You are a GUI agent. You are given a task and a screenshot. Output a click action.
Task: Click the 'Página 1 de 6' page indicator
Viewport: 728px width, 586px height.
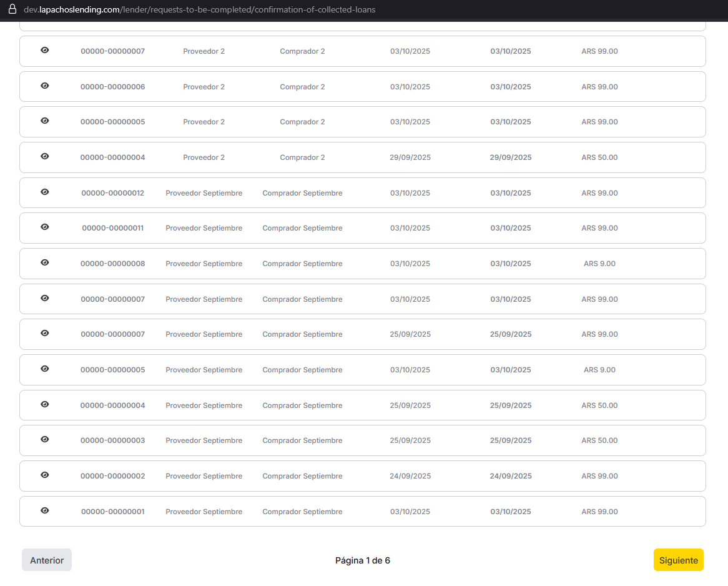363,560
